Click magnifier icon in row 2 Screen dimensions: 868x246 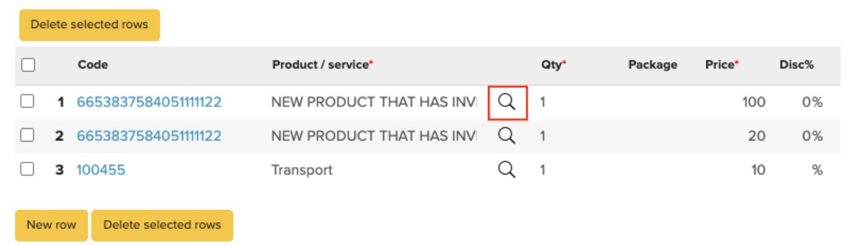(507, 136)
